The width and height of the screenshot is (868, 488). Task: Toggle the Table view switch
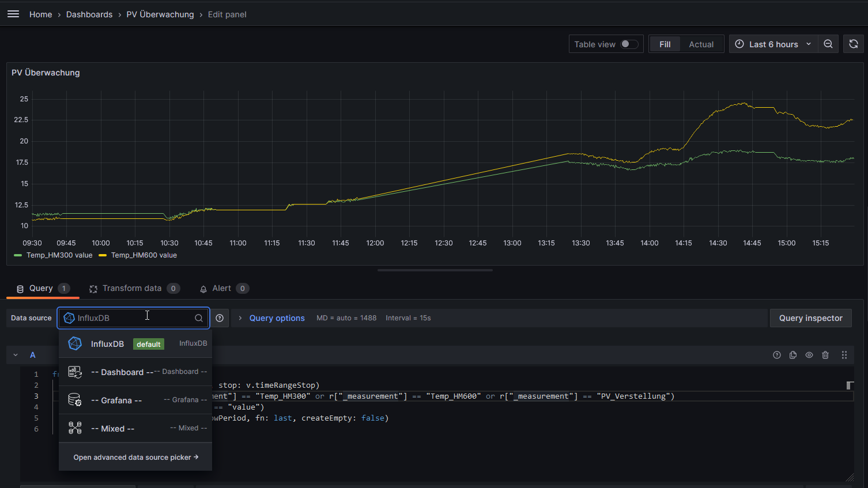(x=629, y=44)
